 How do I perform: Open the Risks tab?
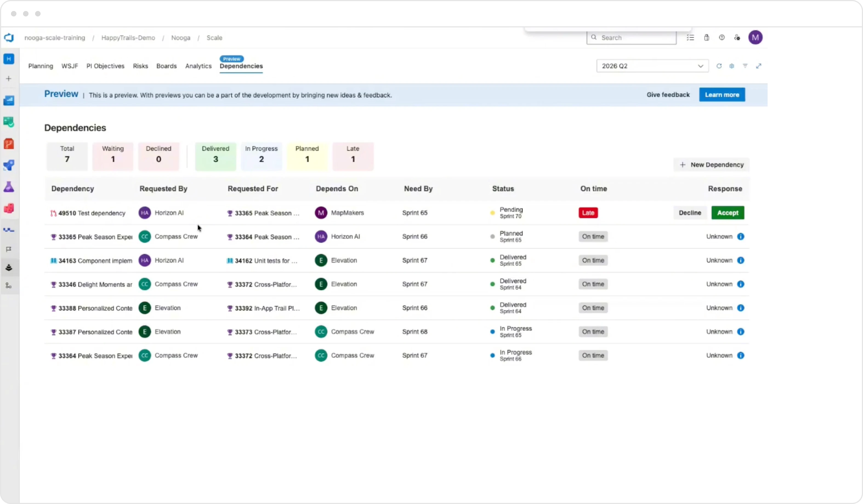click(x=140, y=66)
